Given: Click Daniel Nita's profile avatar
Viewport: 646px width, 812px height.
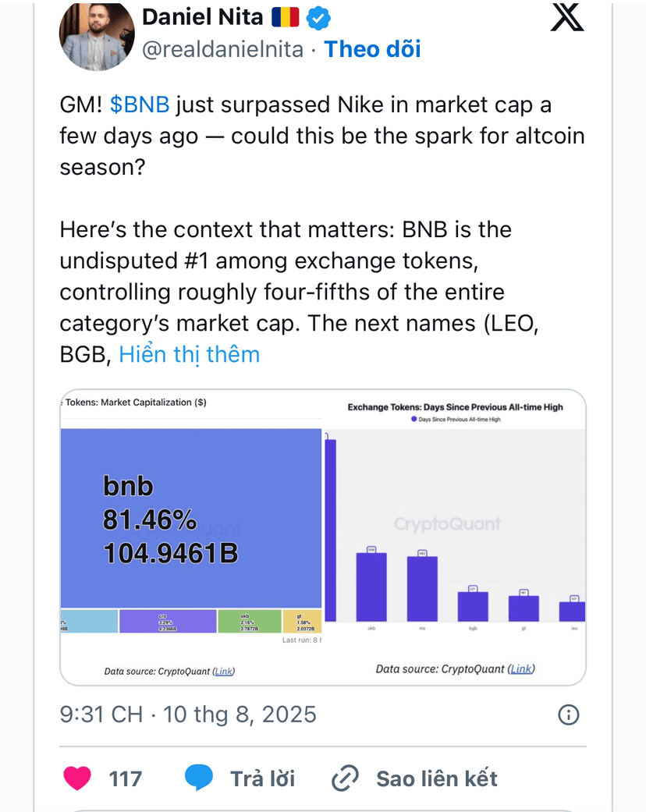Looking at the screenshot, I should (x=97, y=35).
